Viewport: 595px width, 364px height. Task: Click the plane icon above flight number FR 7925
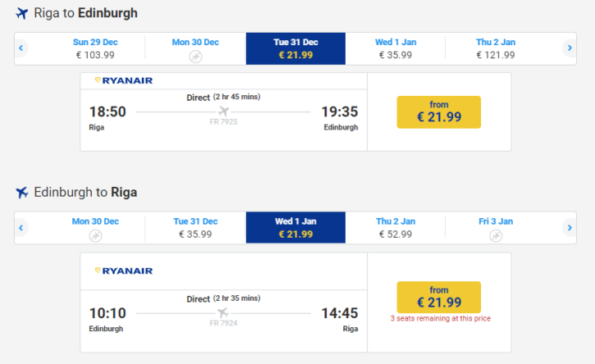point(223,111)
